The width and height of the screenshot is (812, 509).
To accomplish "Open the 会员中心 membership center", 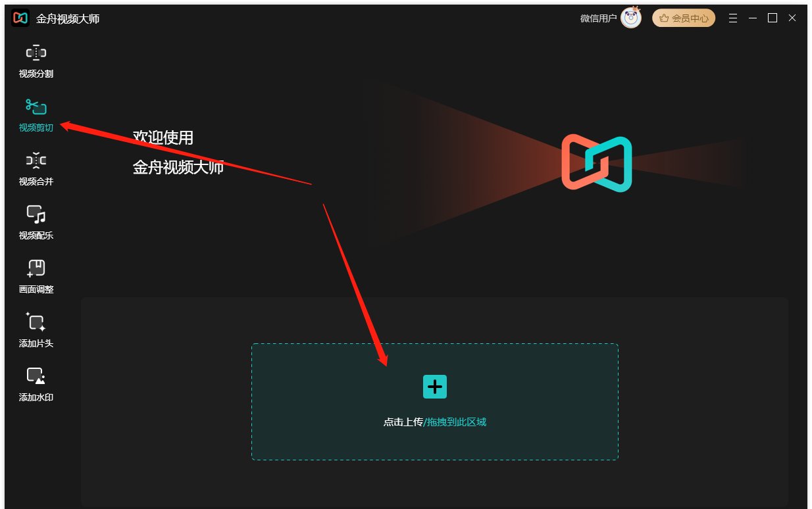I will point(684,18).
